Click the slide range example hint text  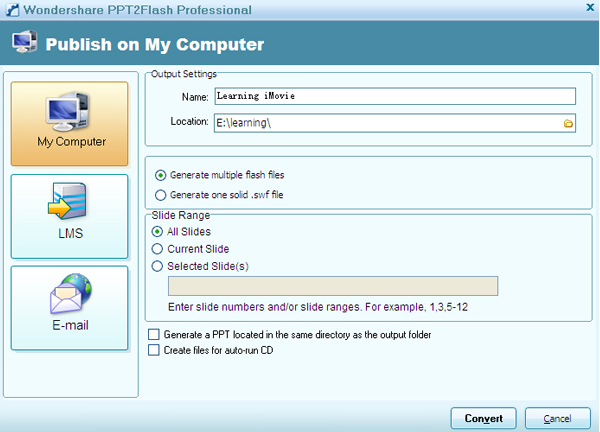(x=318, y=307)
